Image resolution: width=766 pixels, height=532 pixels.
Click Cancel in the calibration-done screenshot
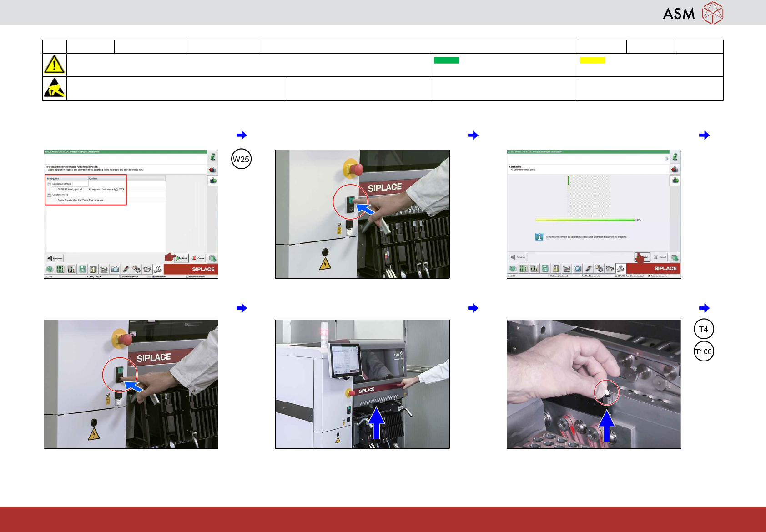(660, 257)
